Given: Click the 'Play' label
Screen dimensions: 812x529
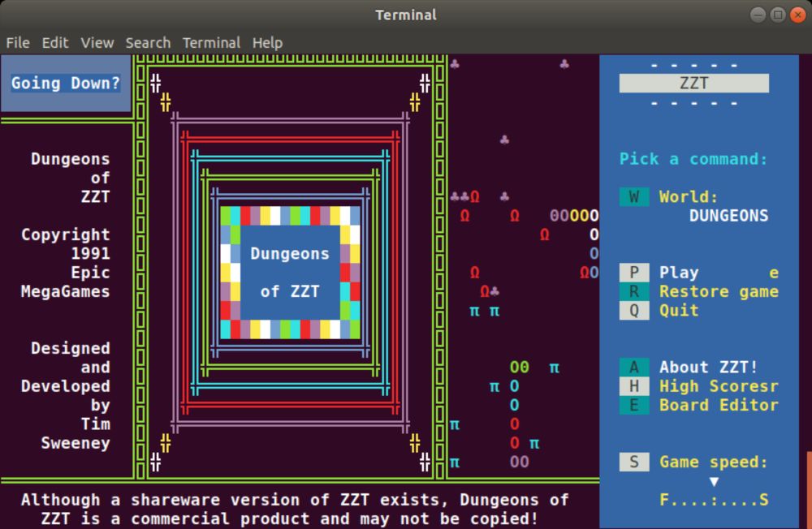Looking at the screenshot, I should (679, 273).
